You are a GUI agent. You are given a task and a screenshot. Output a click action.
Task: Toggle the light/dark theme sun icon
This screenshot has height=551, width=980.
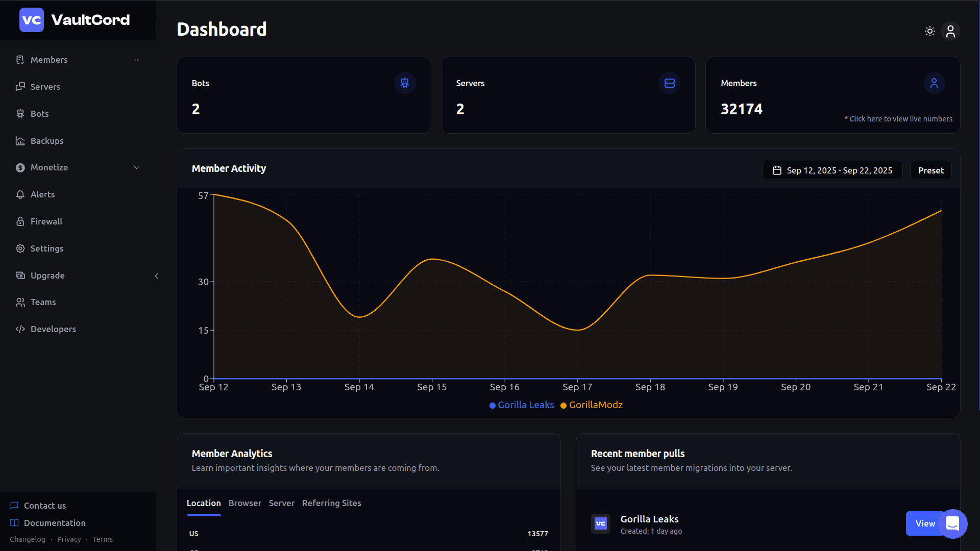(930, 31)
